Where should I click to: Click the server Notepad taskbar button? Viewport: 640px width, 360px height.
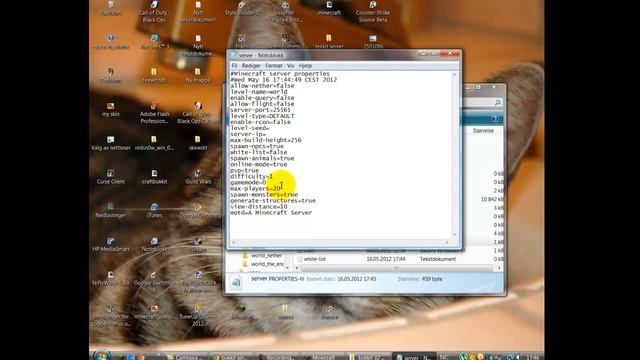(413, 357)
